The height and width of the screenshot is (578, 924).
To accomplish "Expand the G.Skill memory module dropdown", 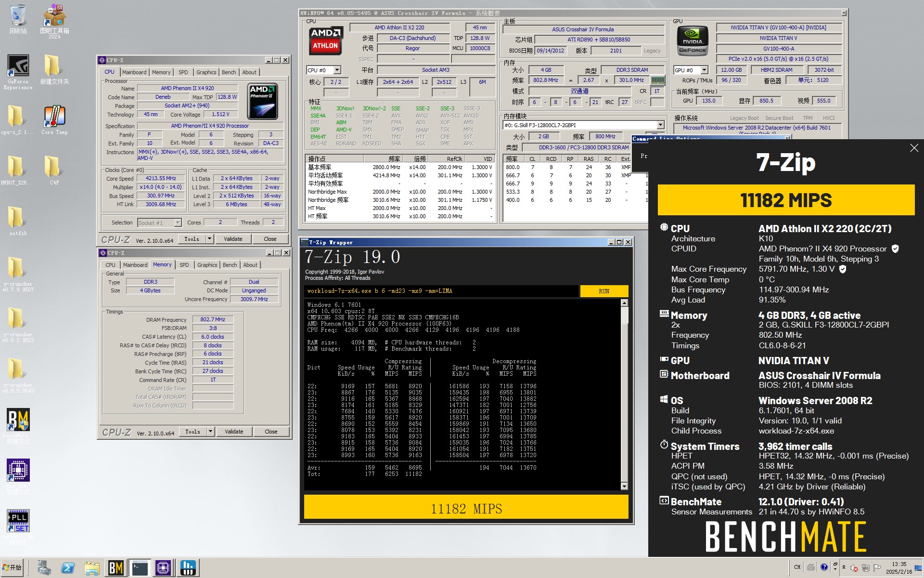I will [660, 125].
